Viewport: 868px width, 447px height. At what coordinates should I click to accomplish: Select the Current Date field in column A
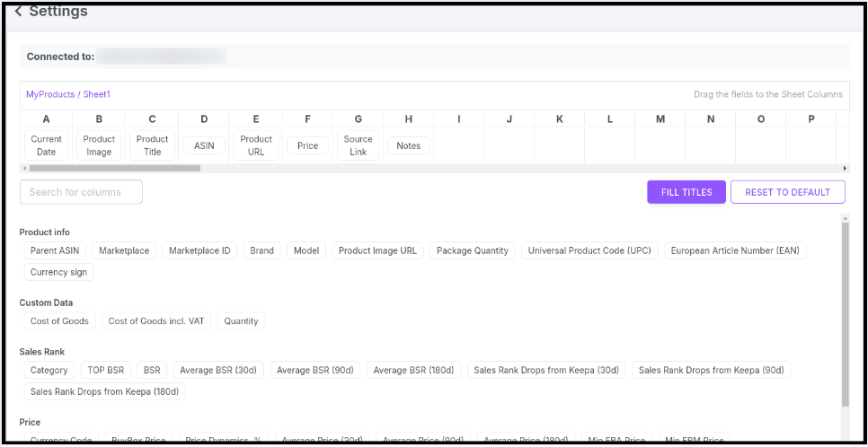click(47, 145)
